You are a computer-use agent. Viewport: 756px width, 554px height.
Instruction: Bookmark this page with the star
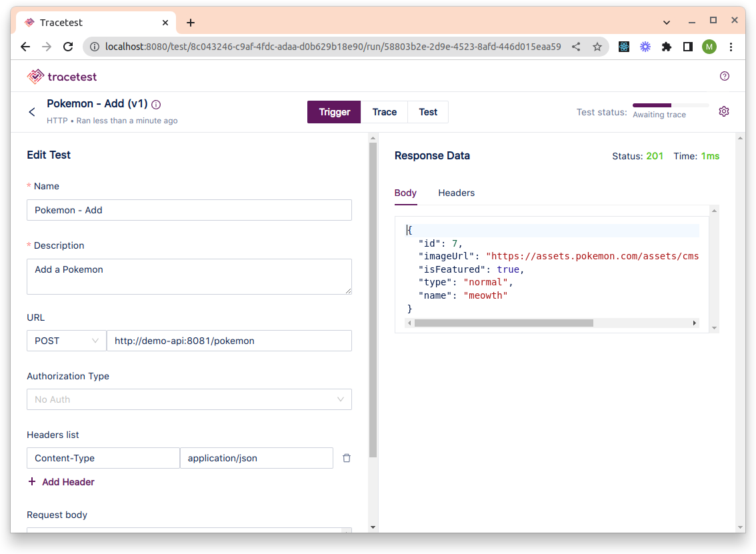597,47
